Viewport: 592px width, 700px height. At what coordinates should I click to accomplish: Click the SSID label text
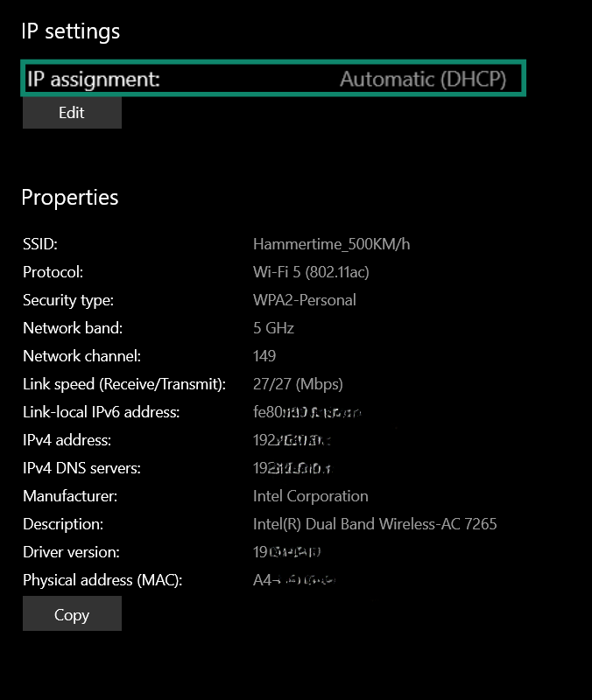click(40, 244)
